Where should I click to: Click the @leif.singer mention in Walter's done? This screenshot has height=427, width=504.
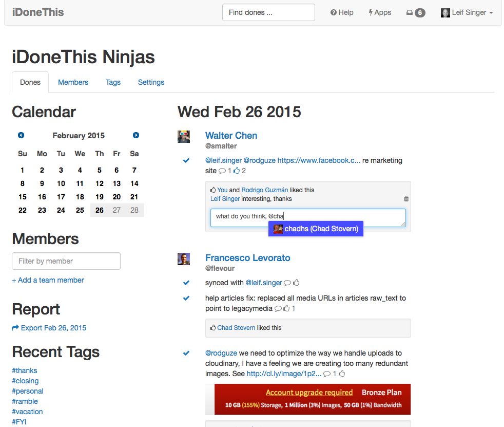223,160
